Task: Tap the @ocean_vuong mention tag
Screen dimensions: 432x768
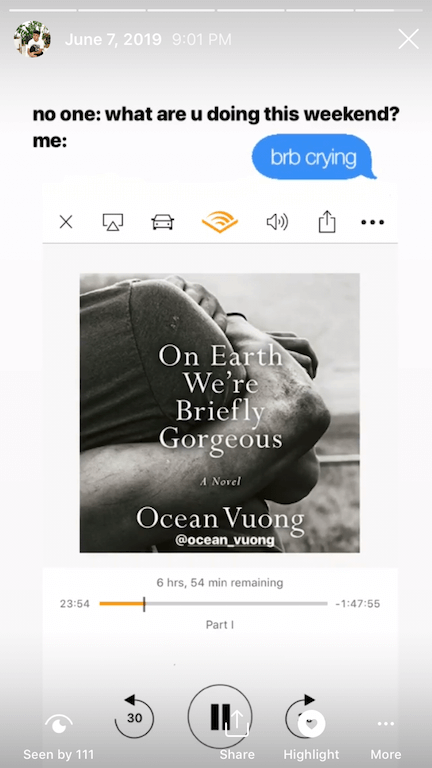Action: (x=224, y=540)
